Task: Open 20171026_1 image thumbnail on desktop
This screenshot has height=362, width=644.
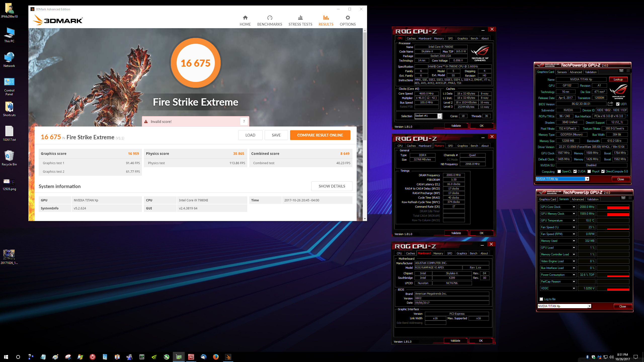Action: click(9, 256)
